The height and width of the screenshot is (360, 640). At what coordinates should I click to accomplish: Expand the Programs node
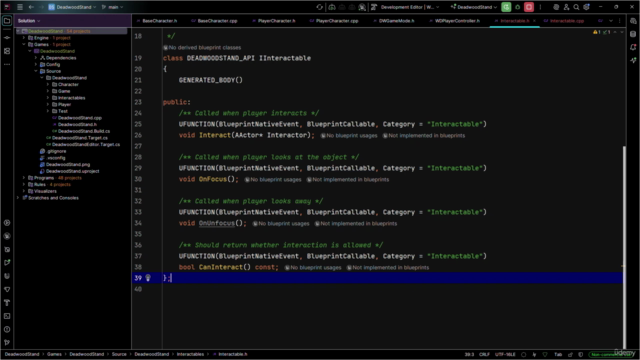click(x=24, y=178)
